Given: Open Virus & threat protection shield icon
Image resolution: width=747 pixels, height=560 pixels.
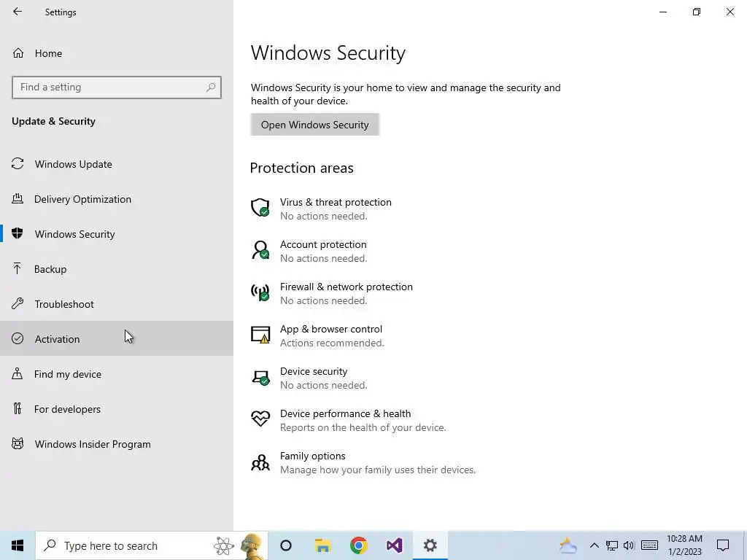Looking at the screenshot, I should pos(260,208).
